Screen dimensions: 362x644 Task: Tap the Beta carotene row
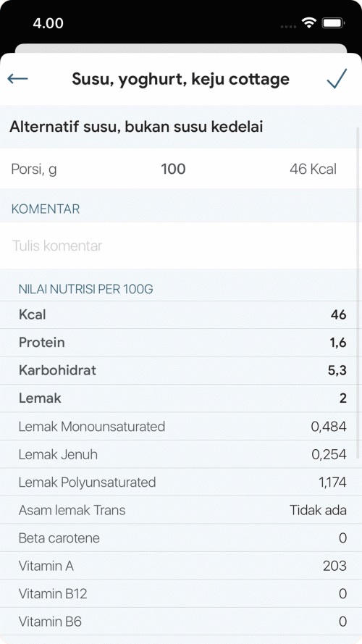(181, 538)
